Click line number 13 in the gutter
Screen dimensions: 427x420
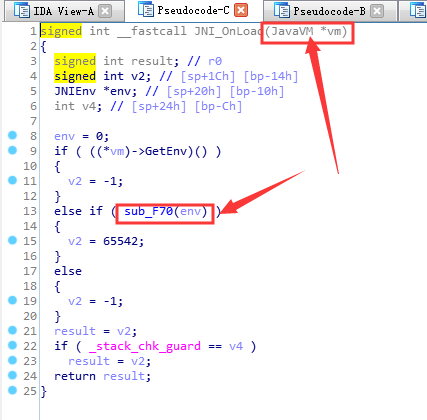pos(30,211)
